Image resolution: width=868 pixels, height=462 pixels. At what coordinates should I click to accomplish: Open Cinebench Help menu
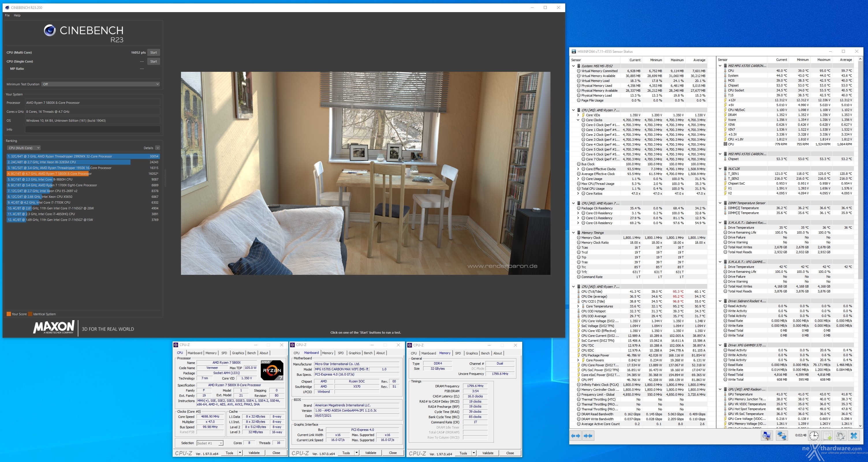[17, 16]
